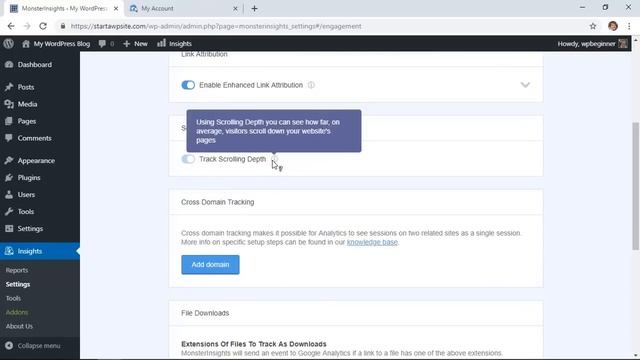Open the Dashboard icon in sidebar

pyautogui.click(x=9, y=64)
